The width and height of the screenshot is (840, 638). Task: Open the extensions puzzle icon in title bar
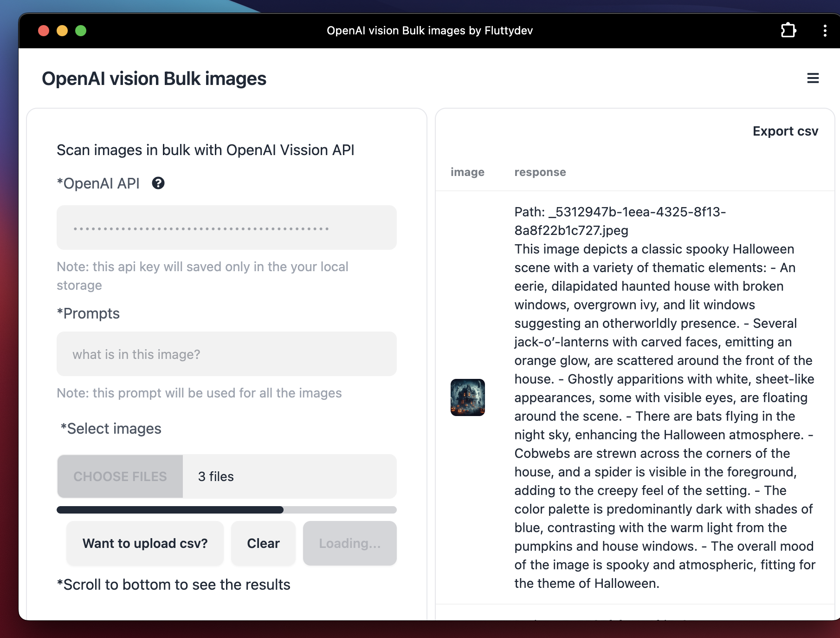tap(788, 31)
